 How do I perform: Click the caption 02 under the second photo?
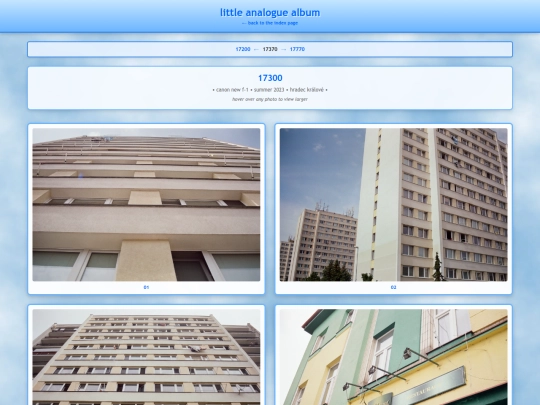pos(394,287)
